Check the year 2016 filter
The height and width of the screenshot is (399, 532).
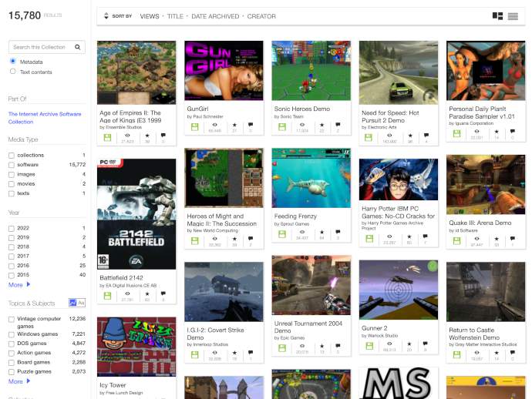click(12, 266)
